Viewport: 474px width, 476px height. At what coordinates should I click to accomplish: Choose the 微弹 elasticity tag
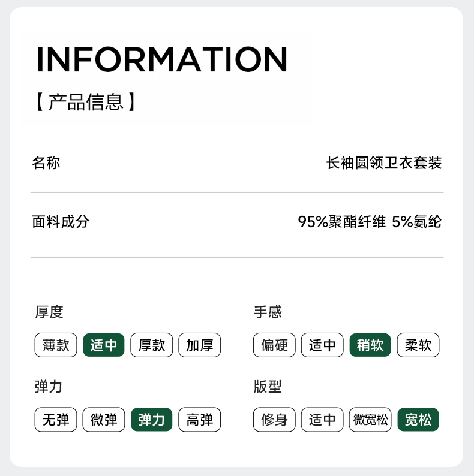point(104,420)
